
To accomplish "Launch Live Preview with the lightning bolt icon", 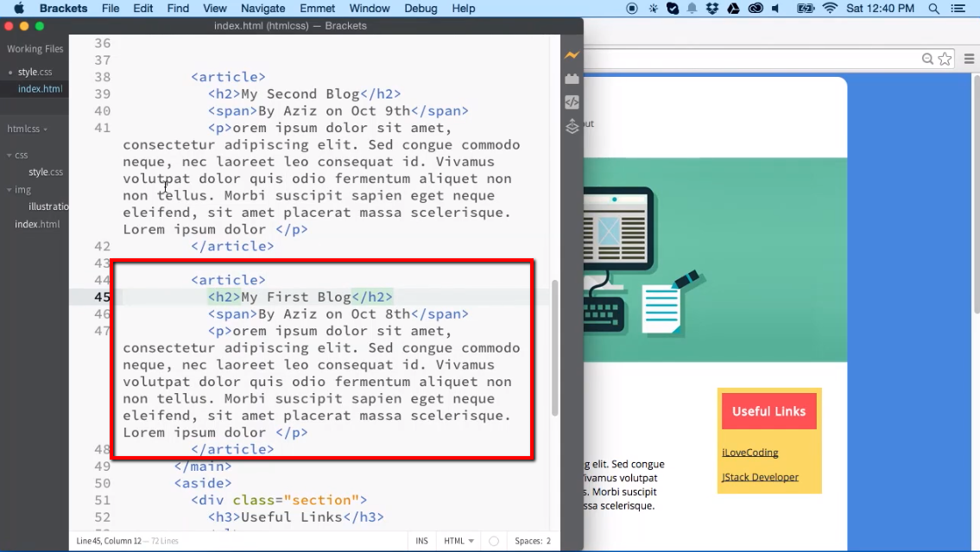I will (572, 54).
